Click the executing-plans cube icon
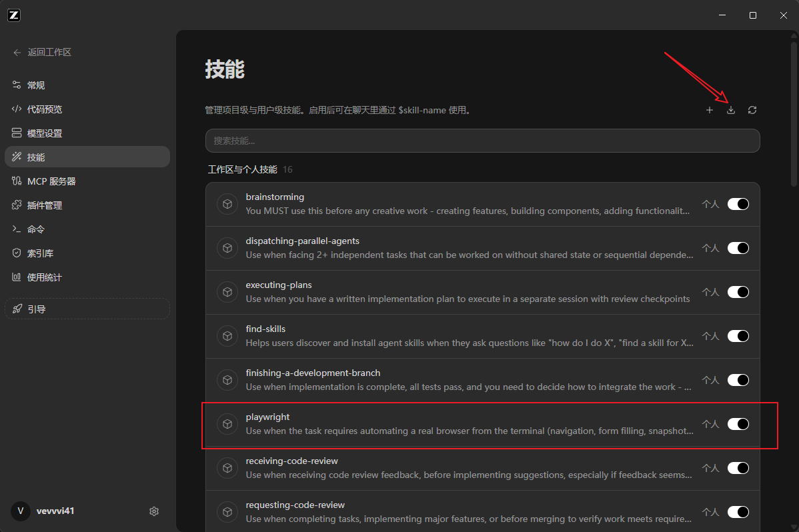Image resolution: width=799 pixels, height=532 pixels. point(227,292)
